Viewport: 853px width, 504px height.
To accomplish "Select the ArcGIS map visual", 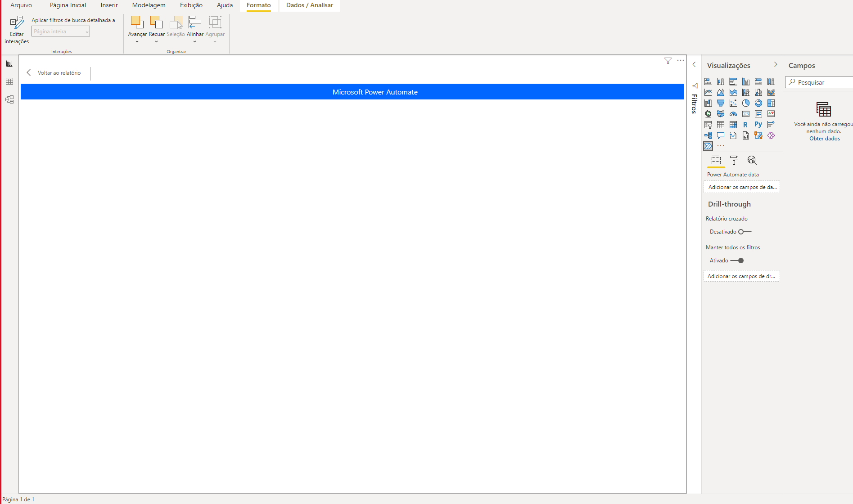I will [x=758, y=135].
